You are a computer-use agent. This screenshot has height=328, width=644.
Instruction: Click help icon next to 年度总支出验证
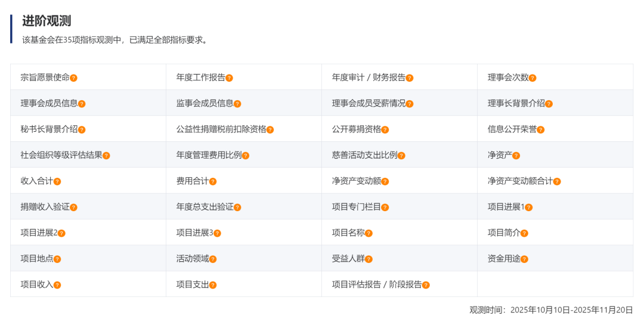[x=237, y=208]
